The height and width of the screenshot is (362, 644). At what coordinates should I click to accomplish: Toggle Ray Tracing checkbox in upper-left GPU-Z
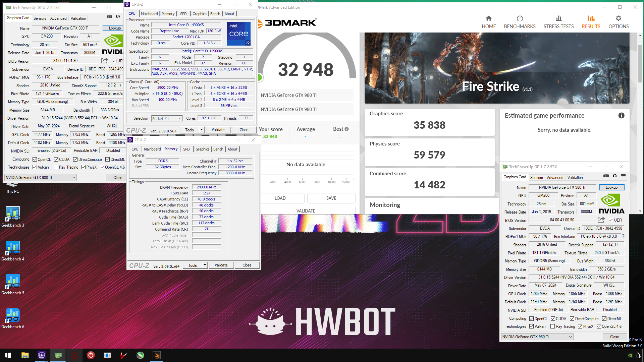(56, 167)
